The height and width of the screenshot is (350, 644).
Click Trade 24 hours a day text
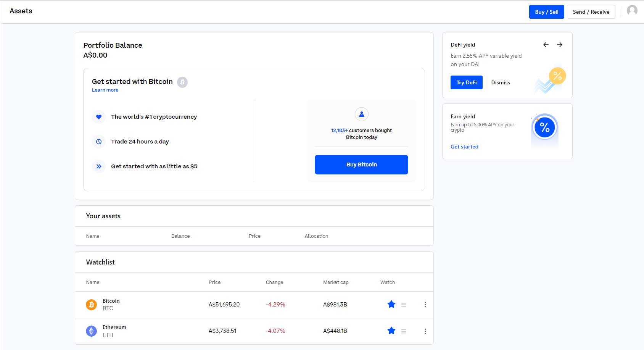140,142
